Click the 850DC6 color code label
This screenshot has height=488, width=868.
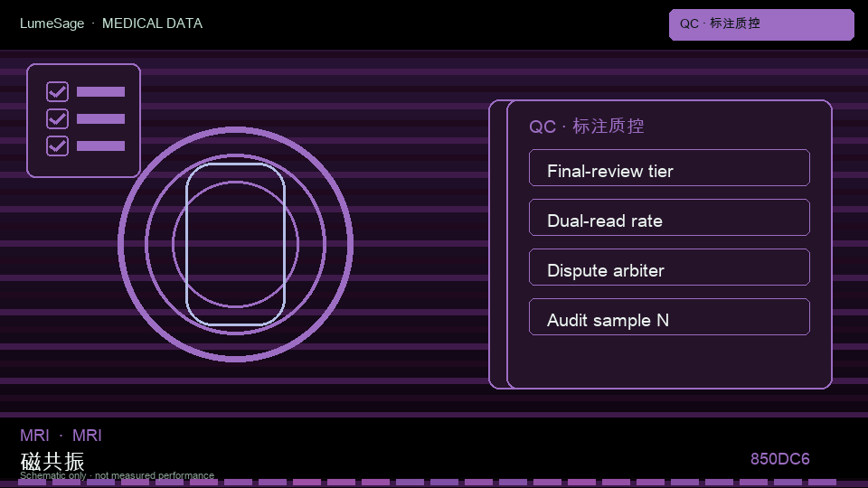[x=779, y=459]
